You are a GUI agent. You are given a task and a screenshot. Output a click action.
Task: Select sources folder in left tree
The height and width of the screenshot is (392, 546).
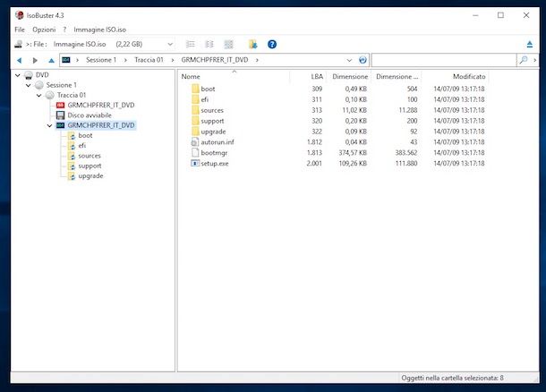[x=90, y=156]
